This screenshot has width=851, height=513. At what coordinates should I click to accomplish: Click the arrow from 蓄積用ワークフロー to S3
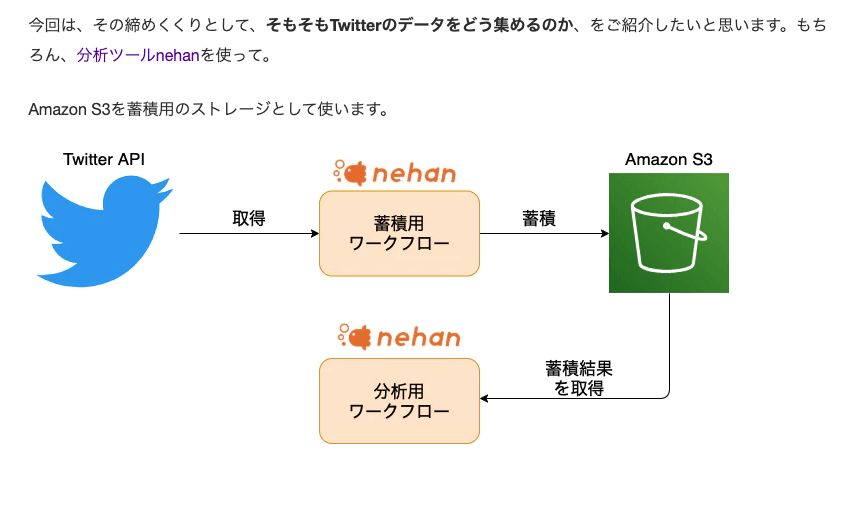click(544, 234)
